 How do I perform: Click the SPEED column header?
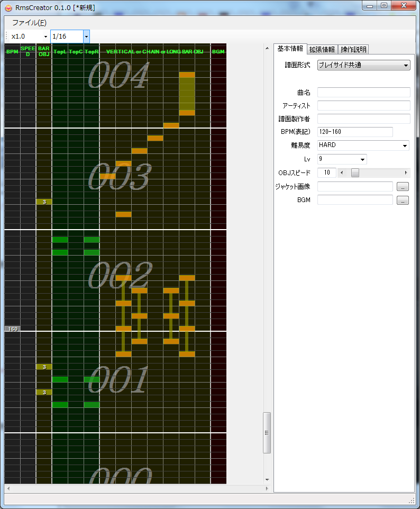coord(28,51)
